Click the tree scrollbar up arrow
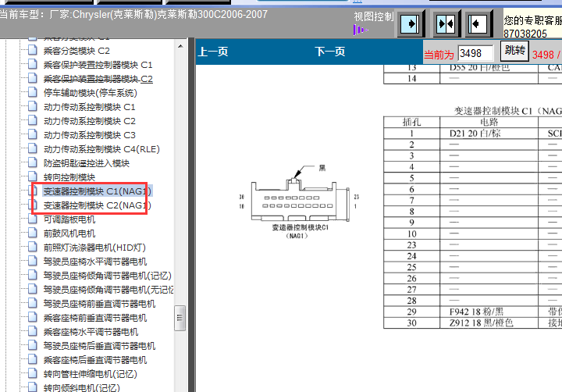 [x=180, y=46]
